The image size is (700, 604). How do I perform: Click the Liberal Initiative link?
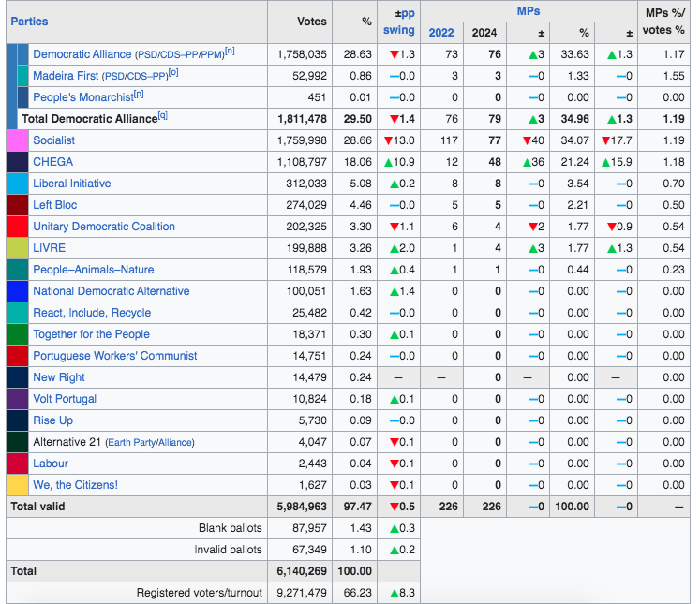coord(71,184)
